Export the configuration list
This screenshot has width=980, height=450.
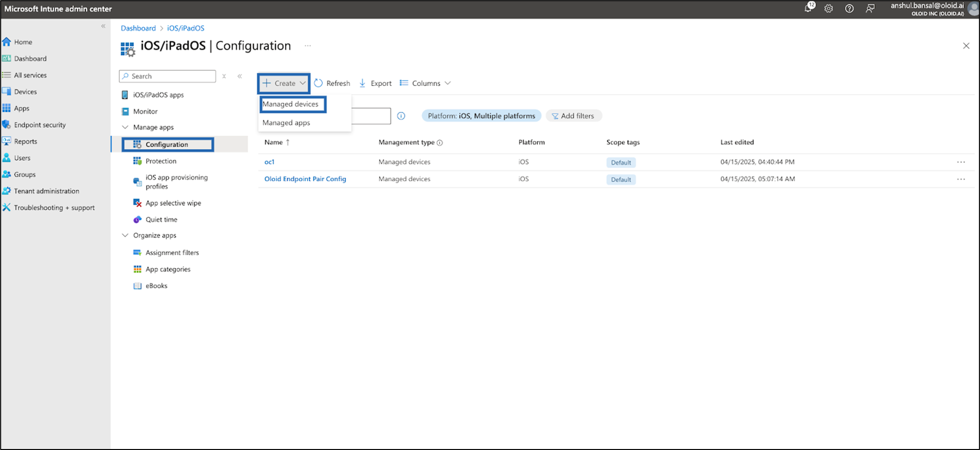click(x=375, y=83)
